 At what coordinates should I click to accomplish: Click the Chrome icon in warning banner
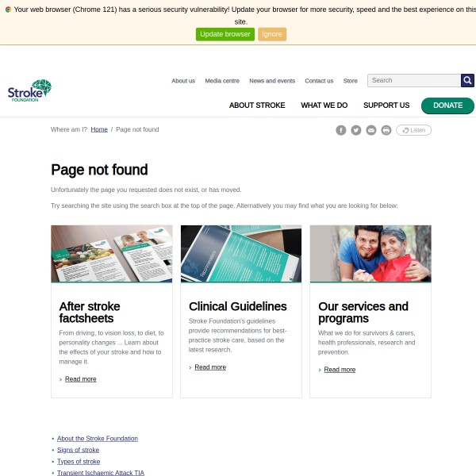[x=8, y=10]
